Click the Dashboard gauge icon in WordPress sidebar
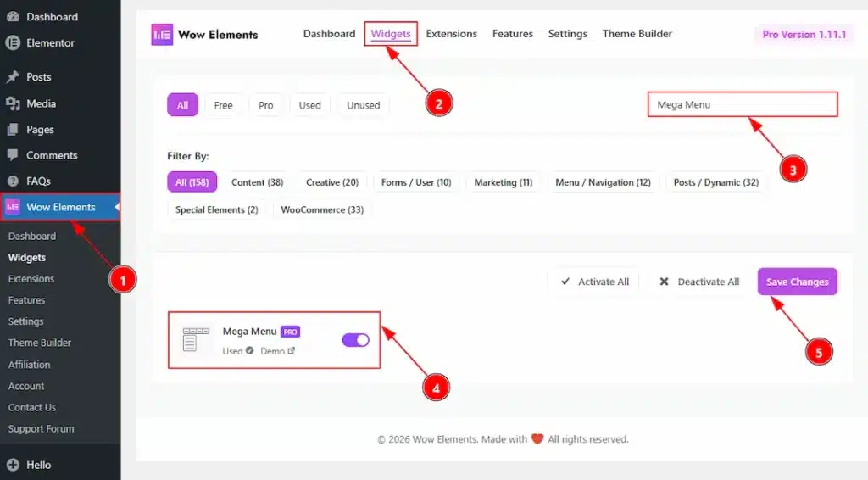 [x=13, y=17]
